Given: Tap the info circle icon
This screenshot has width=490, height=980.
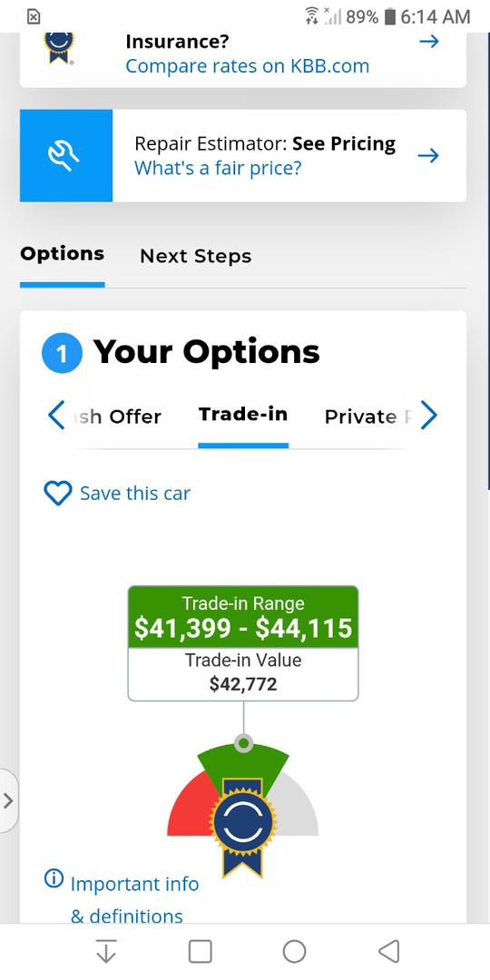Looking at the screenshot, I should pos(54,878).
